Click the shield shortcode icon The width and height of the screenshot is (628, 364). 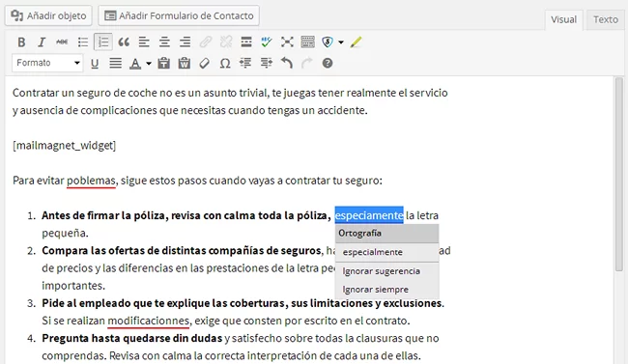[x=328, y=42]
